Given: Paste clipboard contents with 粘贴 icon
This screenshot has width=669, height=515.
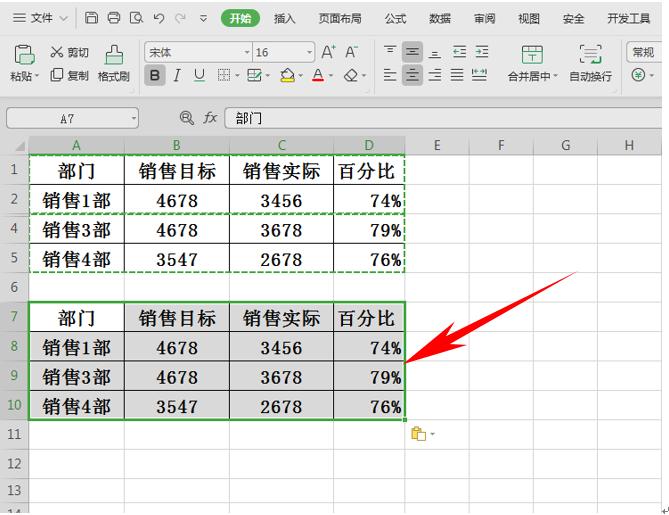Looking at the screenshot, I should [24, 55].
